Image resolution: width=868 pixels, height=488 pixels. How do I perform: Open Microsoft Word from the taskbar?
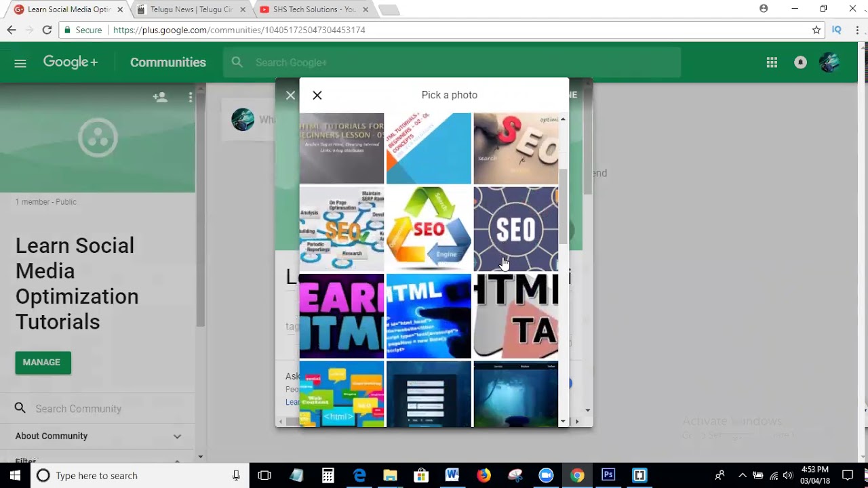coord(452,475)
